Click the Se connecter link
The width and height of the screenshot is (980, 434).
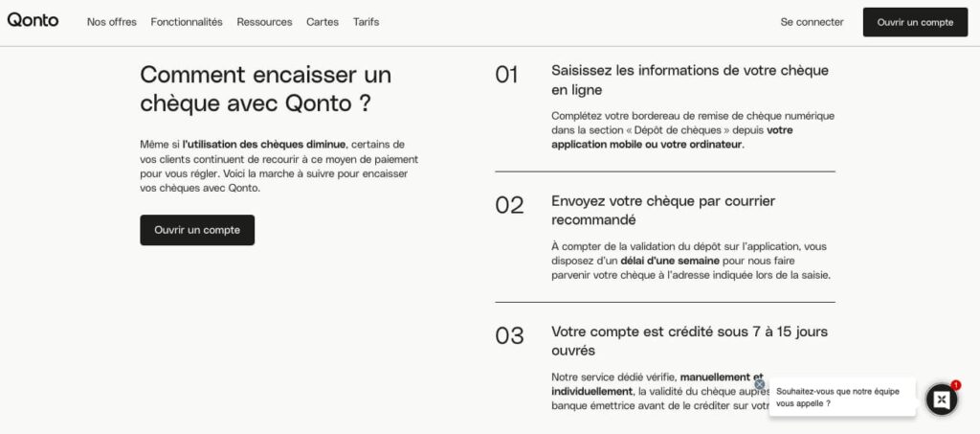(812, 22)
